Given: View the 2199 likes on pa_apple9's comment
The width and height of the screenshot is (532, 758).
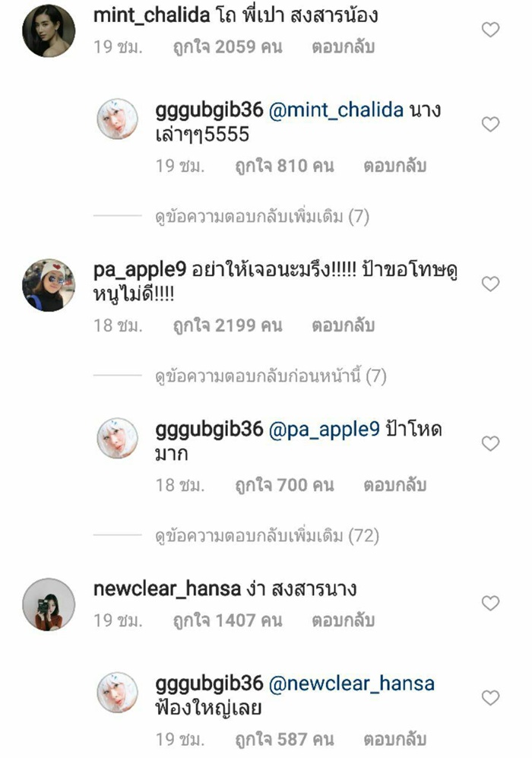Looking at the screenshot, I should tap(227, 325).
